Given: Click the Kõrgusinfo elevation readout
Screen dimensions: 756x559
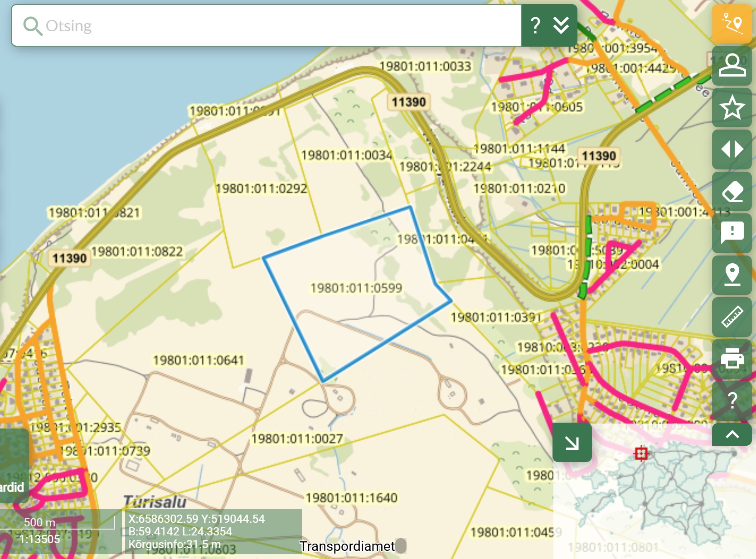Looking at the screenshot, I should point(174,544).
